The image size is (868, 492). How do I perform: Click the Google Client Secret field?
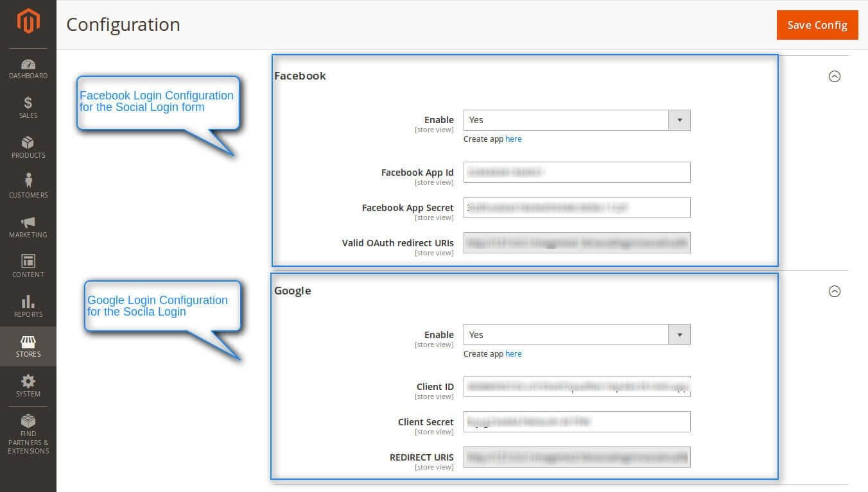577,422
